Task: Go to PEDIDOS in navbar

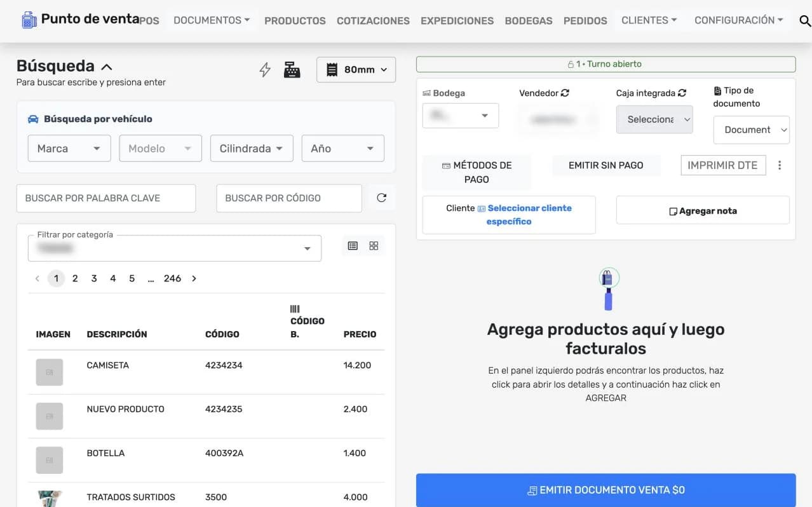Action: [x=585, y=21]
